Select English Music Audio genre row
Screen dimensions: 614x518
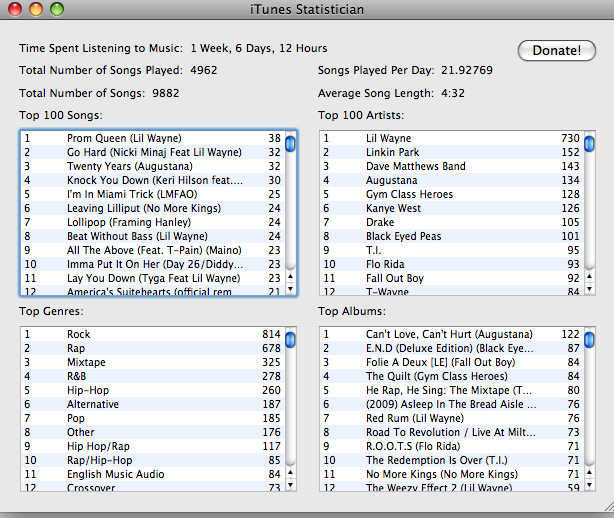point(153,475)
